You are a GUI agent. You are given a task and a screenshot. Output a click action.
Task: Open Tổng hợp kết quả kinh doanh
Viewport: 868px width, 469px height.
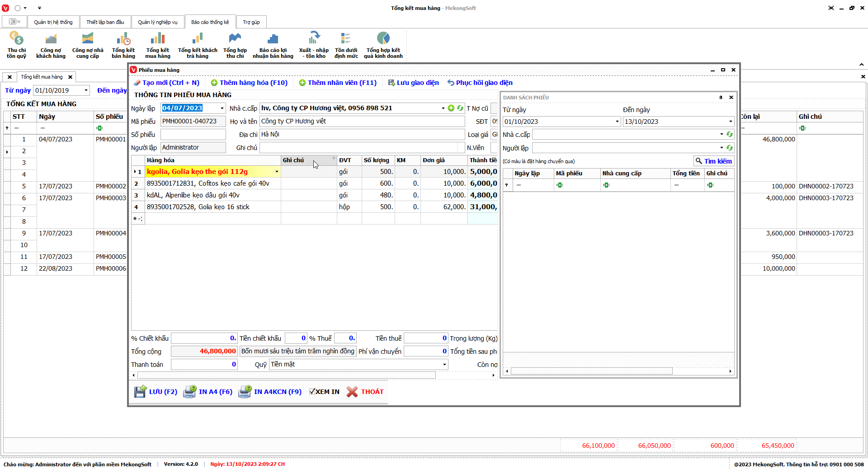coord(383,45)
